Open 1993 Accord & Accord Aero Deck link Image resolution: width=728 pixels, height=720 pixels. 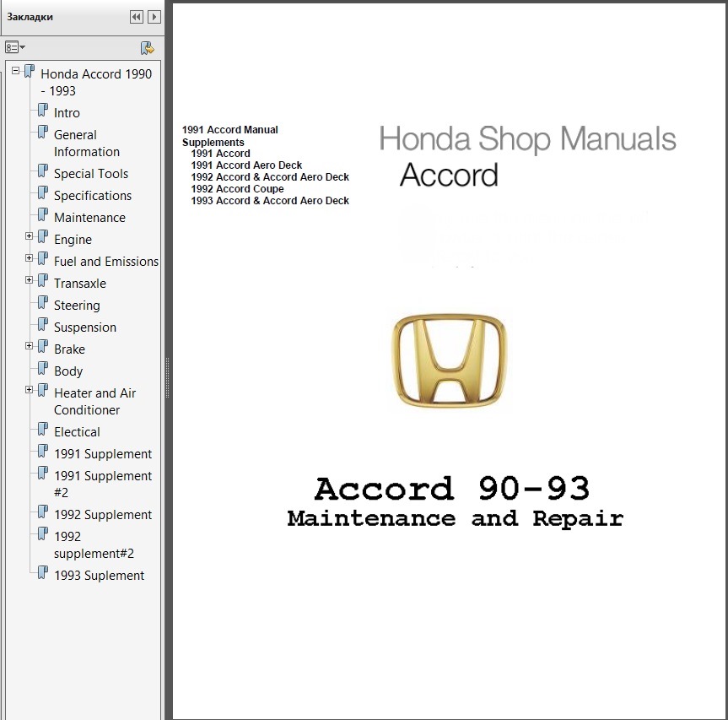coord(270,201)
